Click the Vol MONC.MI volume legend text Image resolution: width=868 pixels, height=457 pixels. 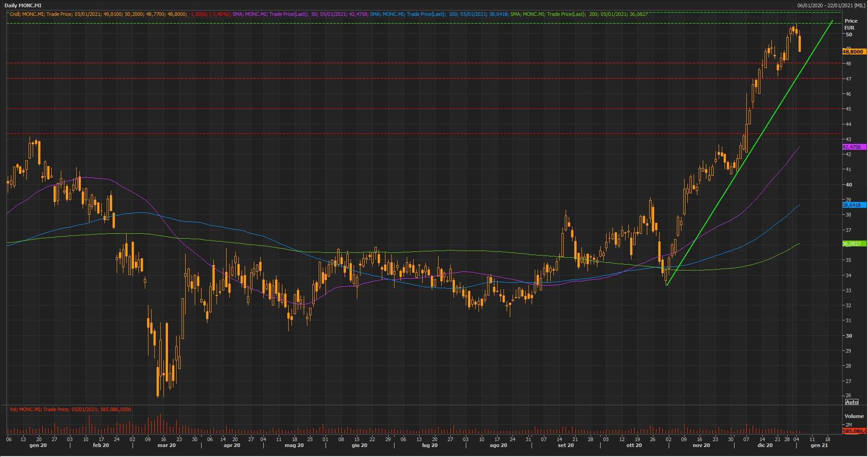click(x=70, y=409)
